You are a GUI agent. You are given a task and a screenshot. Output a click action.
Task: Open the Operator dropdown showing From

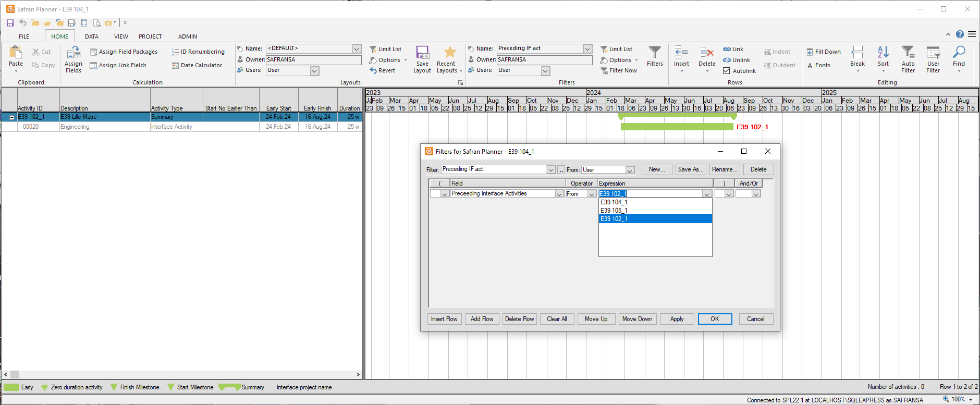592,194
